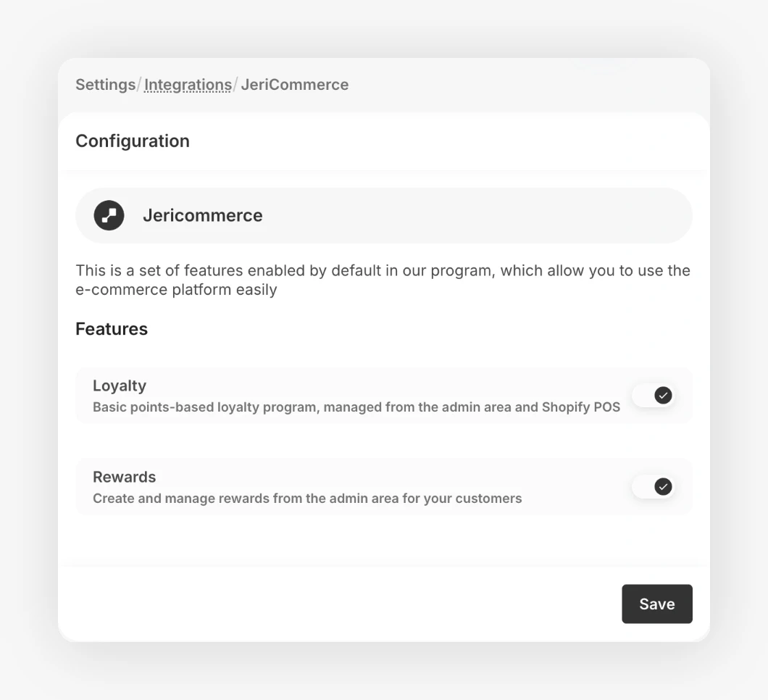Click the JeriCommerce breadcrumb item
The height and width of the screenshot is (700, 768).
[295, 85]
